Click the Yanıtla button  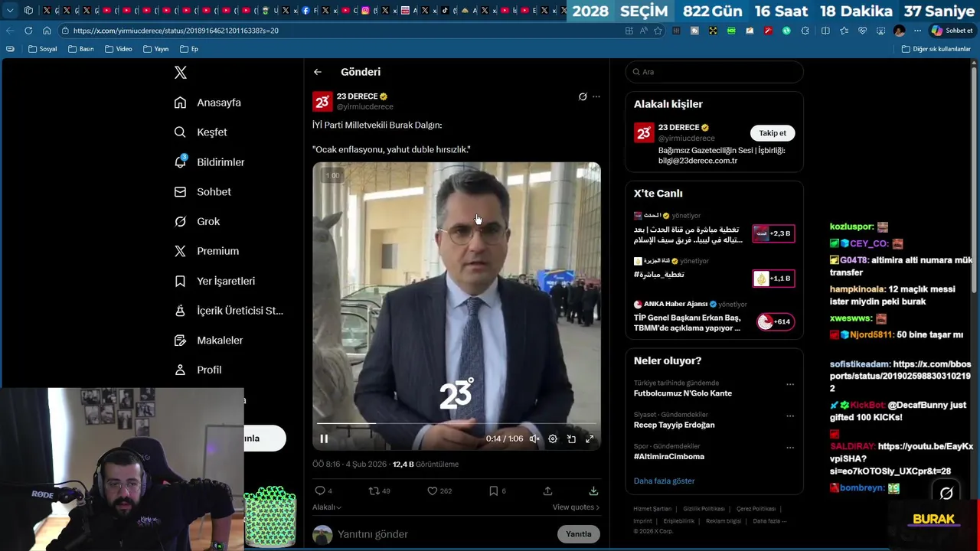579,534
